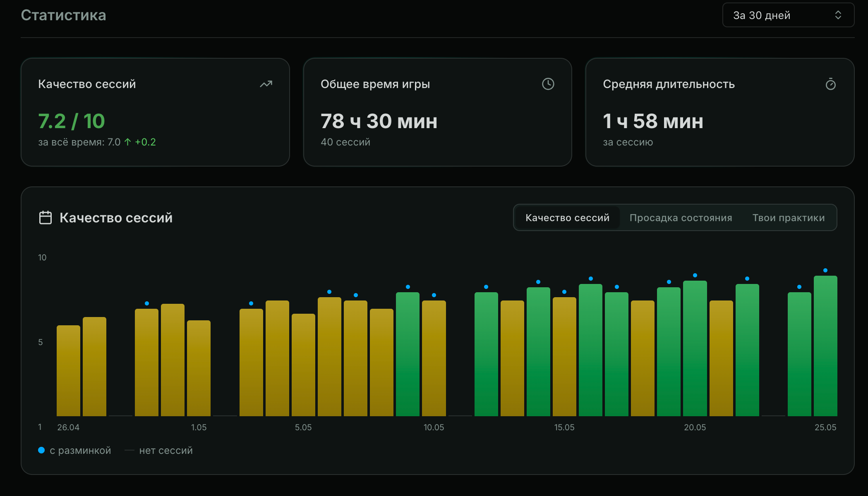This screenshot has height=496, width=868.
Task: Select the tallest green bar at 25.05
Action: pyautogui.click(x=825, y=346)
